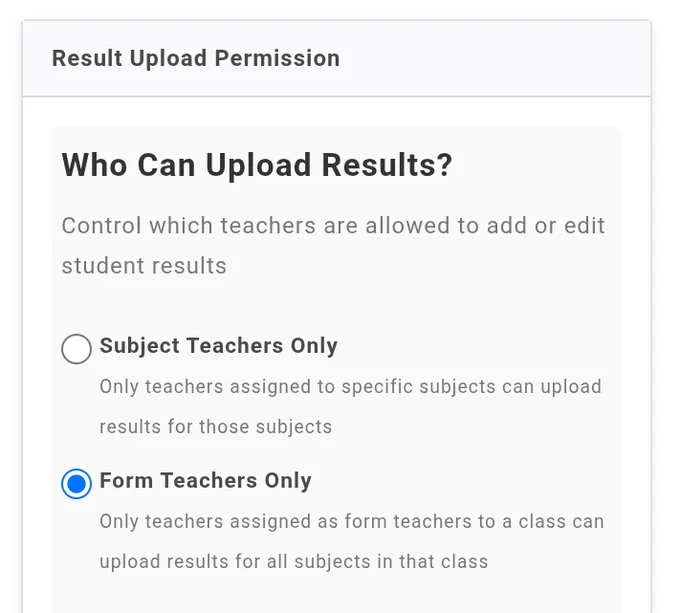Click the 'results for those subjects' line
Image resolution: width=680 pixels, height=613 pixels.
[x=216, y=427]
